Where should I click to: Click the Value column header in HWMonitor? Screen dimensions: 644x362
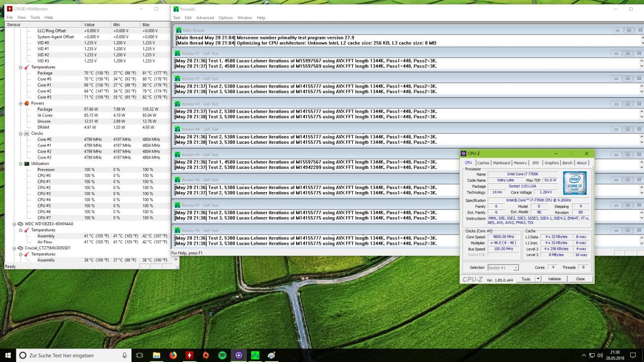[x=96, y=25]
